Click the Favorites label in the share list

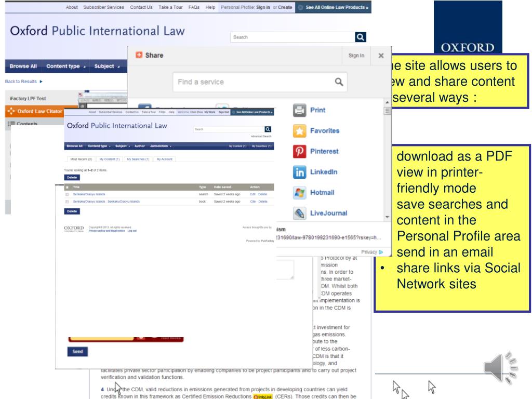[x=324, y=131]
